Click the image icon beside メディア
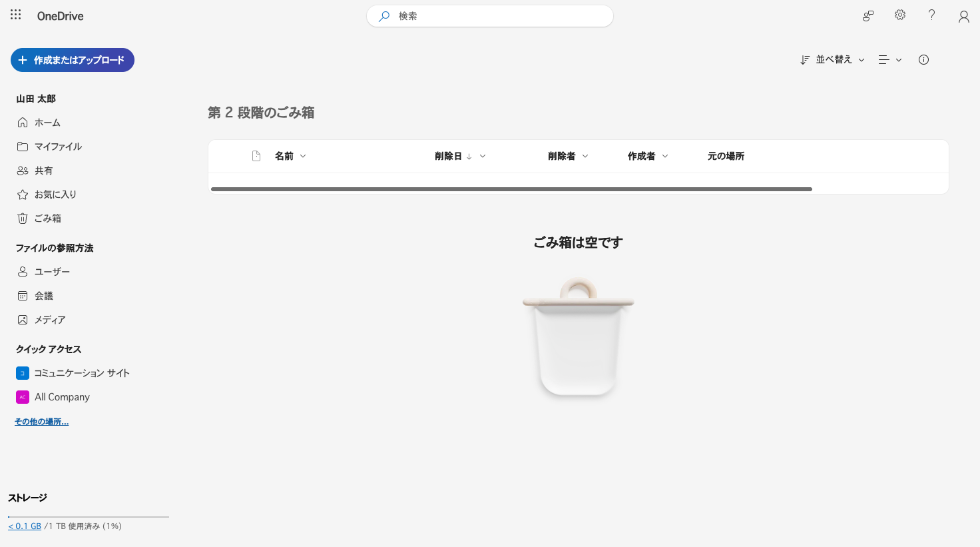The image size is (980, 547). [x=23, y=320]
